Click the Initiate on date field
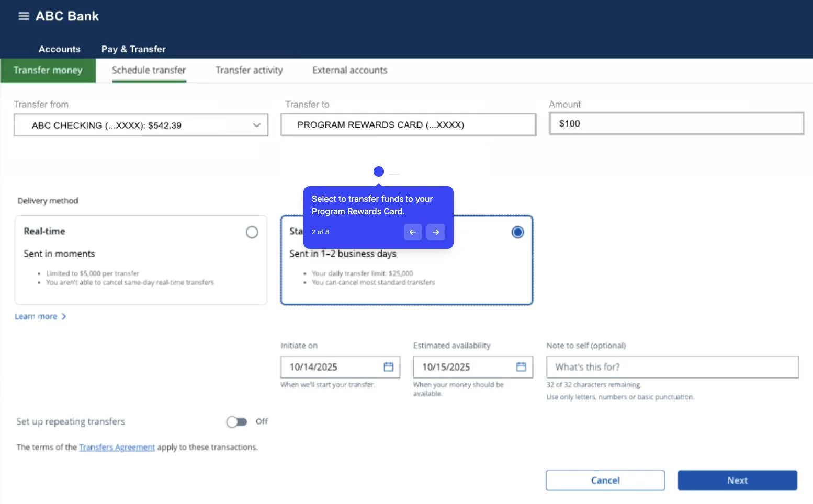Viewport: 813px width, 504px height. tap(340, 367)
